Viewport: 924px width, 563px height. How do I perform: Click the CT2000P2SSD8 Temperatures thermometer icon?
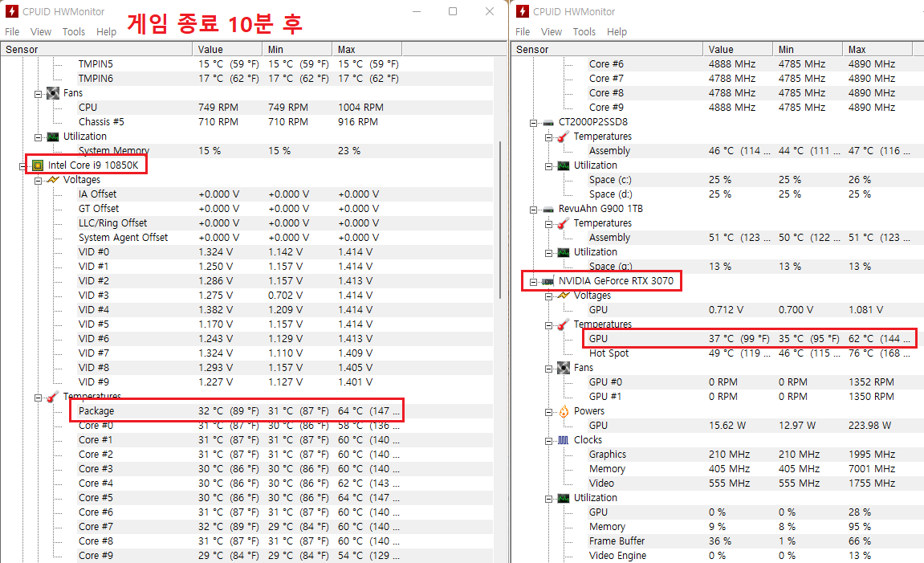(564, 137)
